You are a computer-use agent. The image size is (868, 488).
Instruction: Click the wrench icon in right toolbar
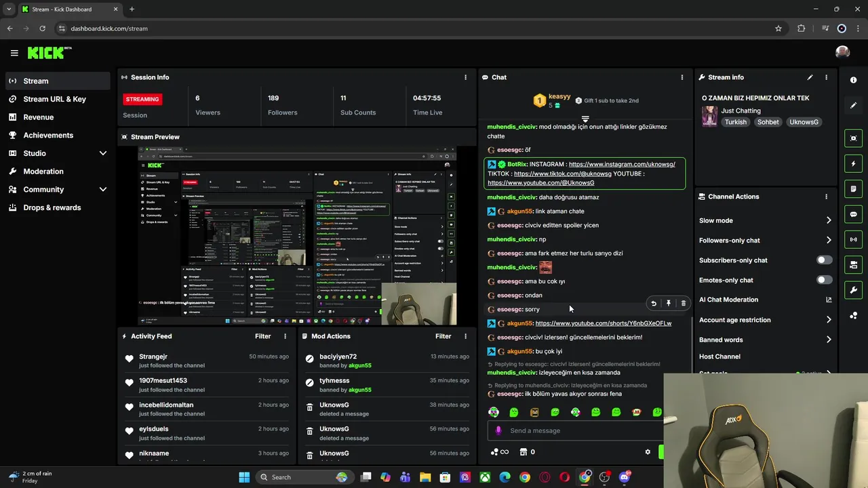pyautogui.click(x=853, y=290)
